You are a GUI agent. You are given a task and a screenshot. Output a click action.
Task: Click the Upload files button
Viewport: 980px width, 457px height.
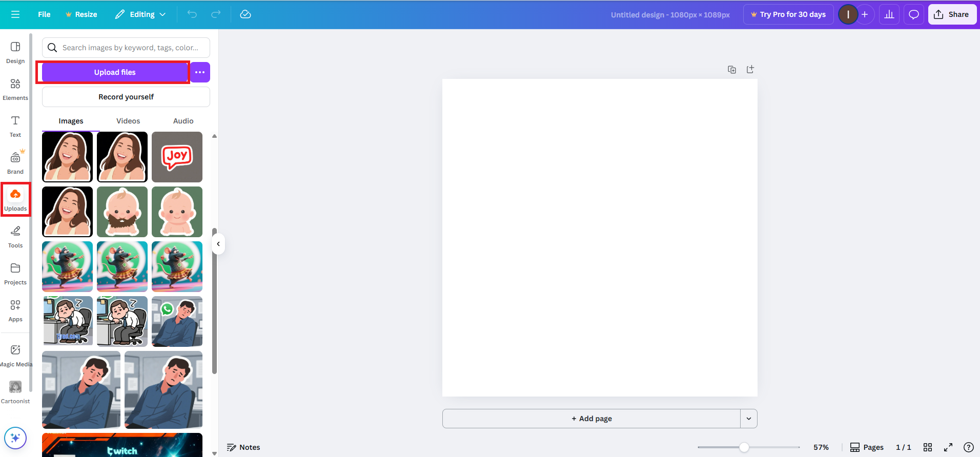[115, 72]
